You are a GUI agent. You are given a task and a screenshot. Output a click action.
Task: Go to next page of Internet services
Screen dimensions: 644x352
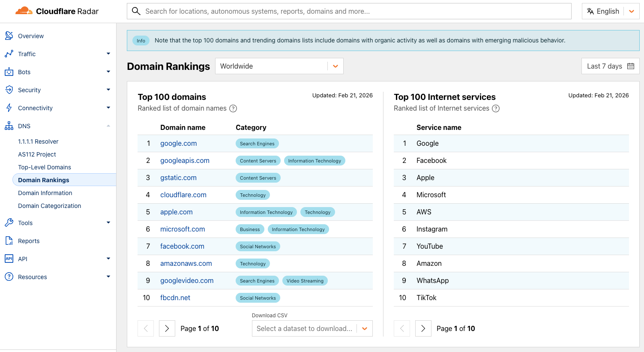tap(423, 328)
